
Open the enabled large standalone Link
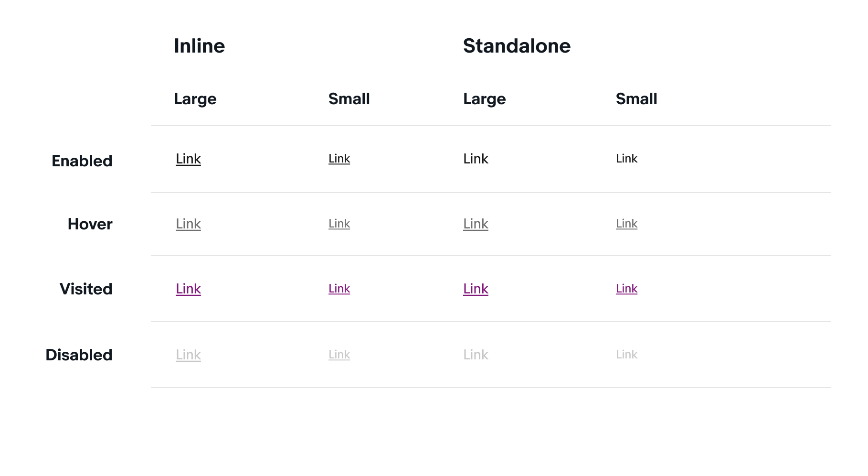(x=476, y=159)
